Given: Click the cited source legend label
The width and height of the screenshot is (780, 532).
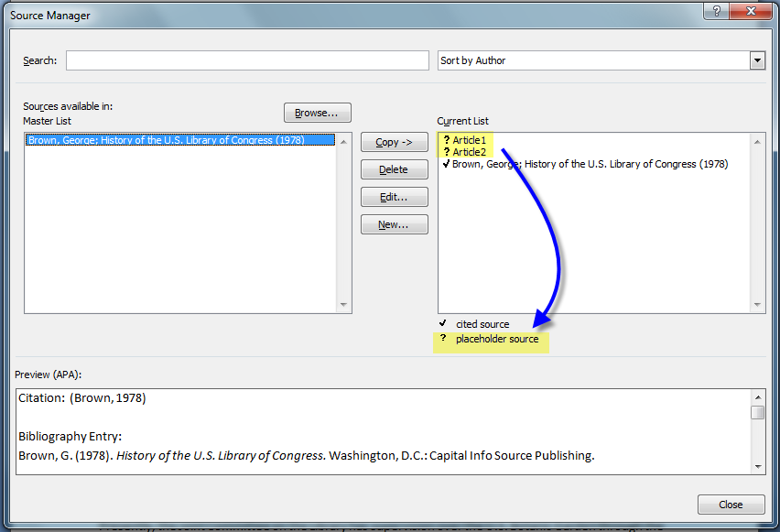Looking at the screenshot, I should click(x=482, y=324).
